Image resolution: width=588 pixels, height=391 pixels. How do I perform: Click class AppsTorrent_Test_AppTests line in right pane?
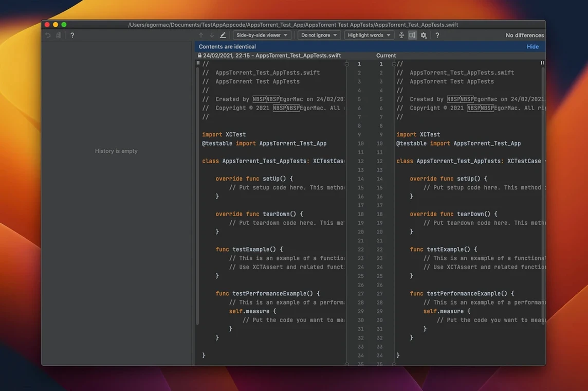471,161
